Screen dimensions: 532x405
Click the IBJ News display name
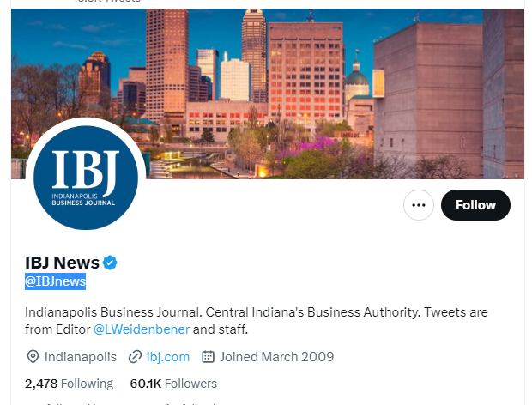[x=62, y=263]
